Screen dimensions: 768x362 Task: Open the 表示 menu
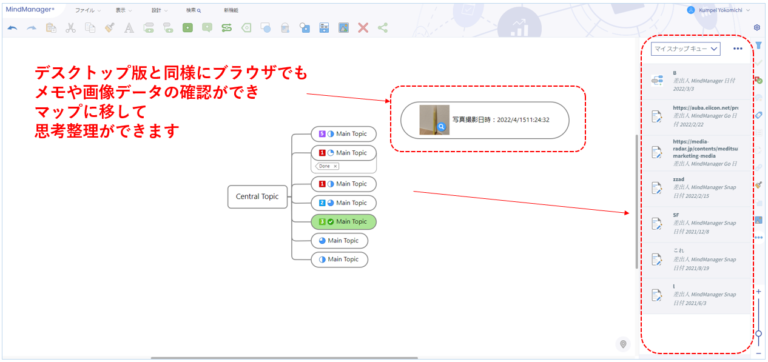pyautogui.click(x=123, y=10)
